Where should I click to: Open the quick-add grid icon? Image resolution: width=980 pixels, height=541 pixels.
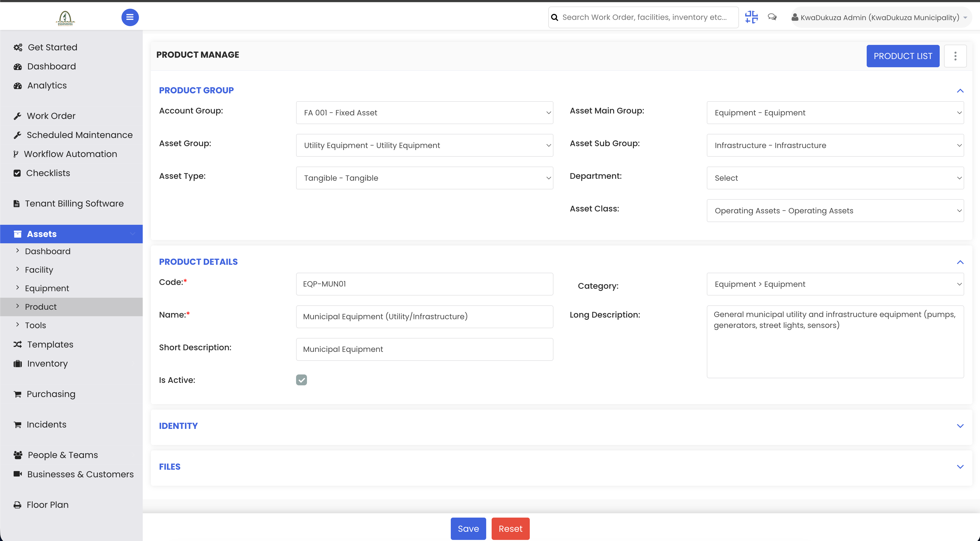pos(751,17)
